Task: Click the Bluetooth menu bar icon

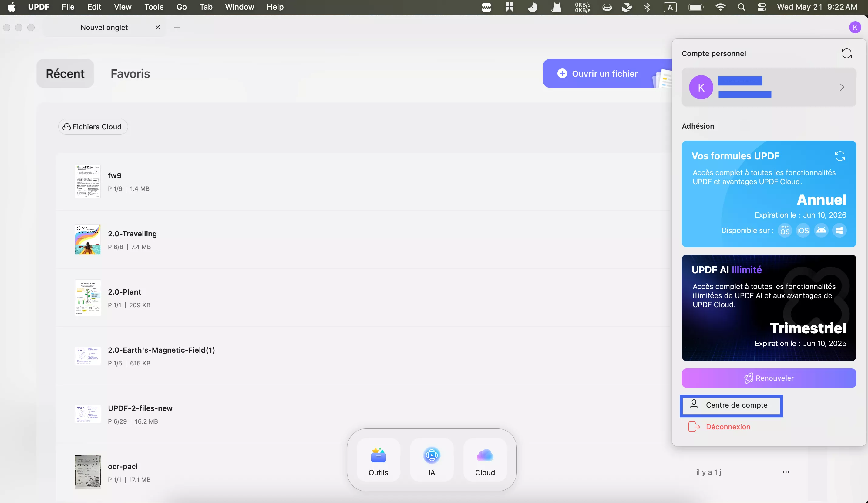Action: click(647, 7)
